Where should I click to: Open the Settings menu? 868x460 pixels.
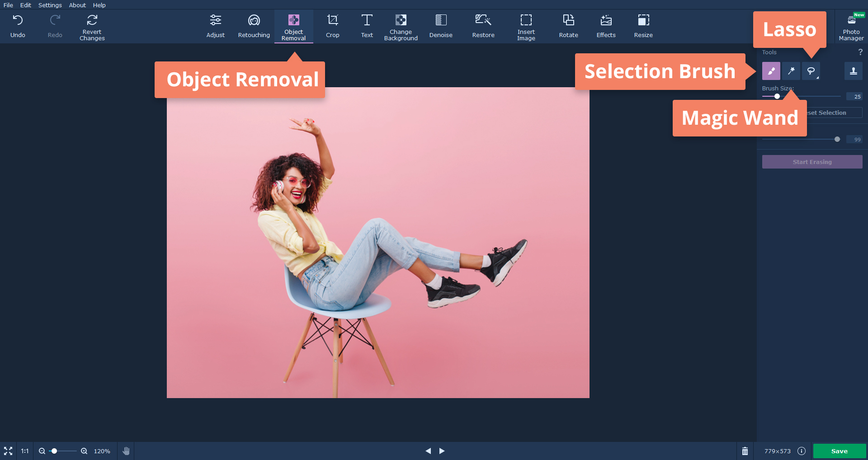pyautogui.click(x=50, y=5)
